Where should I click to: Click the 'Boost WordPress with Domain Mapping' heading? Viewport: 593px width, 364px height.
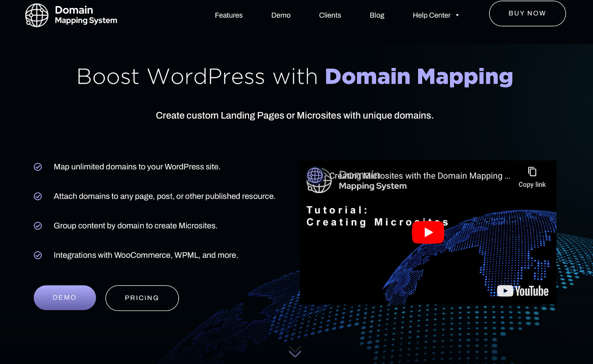[295, 77]
